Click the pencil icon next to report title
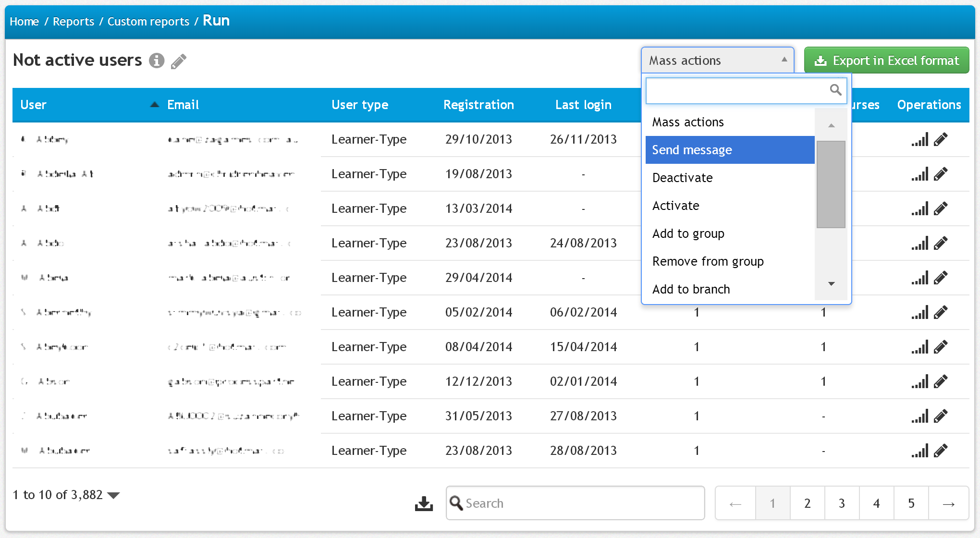Screen dimensions: 980x538 [x=178, y=61]
